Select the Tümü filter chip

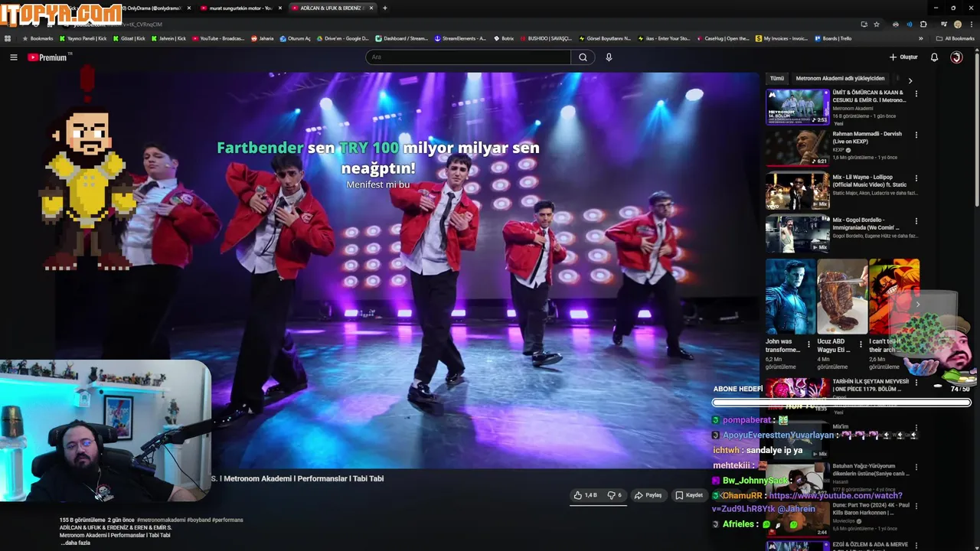tap(777, 78)
